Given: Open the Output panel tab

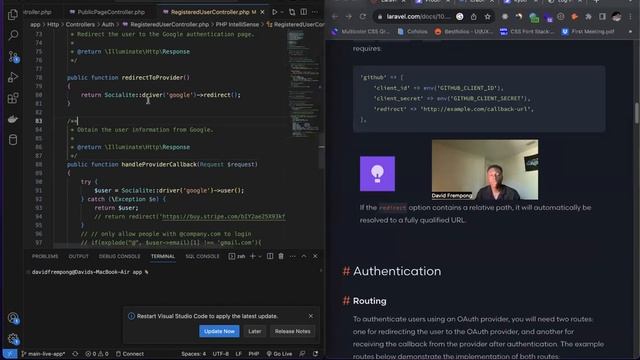Looking at the screenshot, I should pyautogui.click(x=78, y=256).
